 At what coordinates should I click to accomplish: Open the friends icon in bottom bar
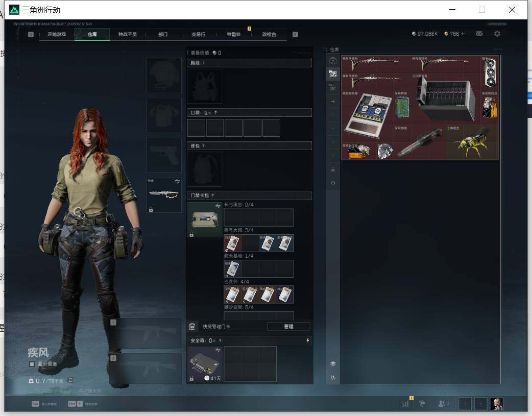pos(442,404)
